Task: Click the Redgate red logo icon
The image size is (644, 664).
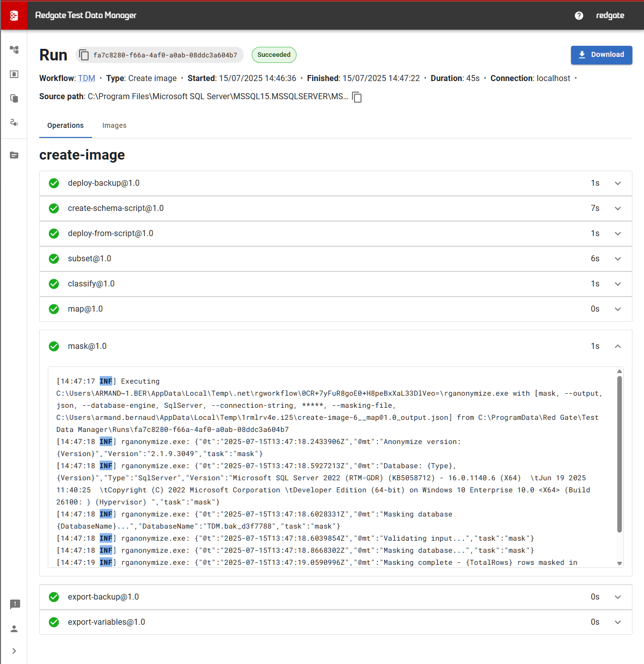Action: tap(14, 16)
